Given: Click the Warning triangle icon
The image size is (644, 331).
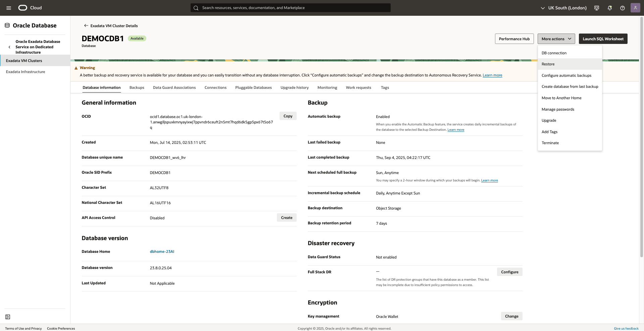Looking at the screenshot, I should (x=76, y=68).
